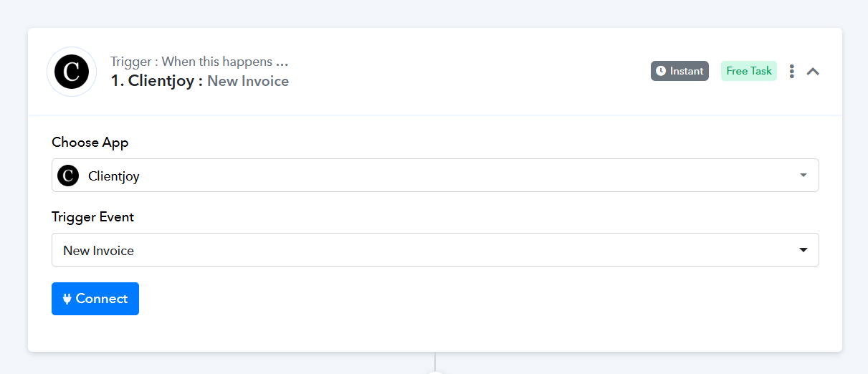Open the three-dot options menu
868x374 pixels.
click(792, 71)
